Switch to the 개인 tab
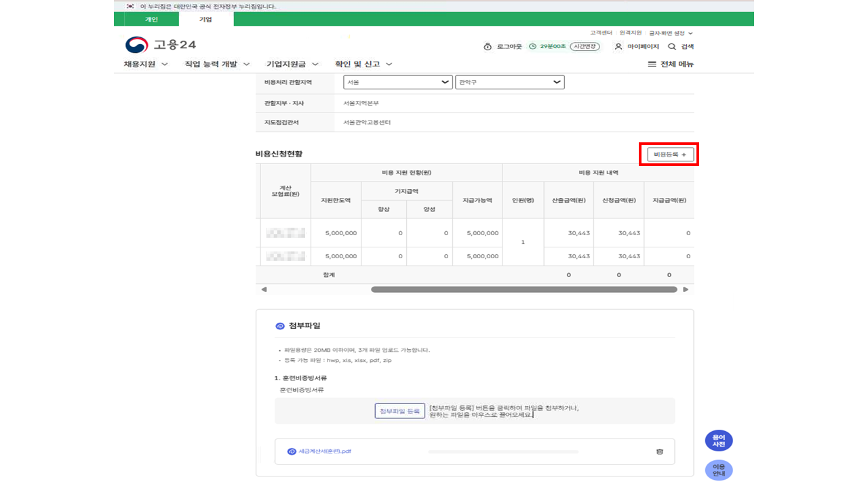This screenshot has width=868, height=488. [151, 20]
